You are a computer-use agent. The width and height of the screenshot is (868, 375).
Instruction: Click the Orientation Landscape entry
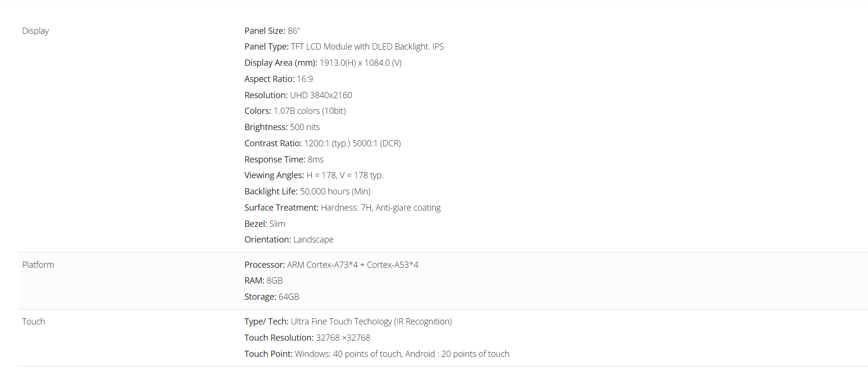(x=289, y=240)
